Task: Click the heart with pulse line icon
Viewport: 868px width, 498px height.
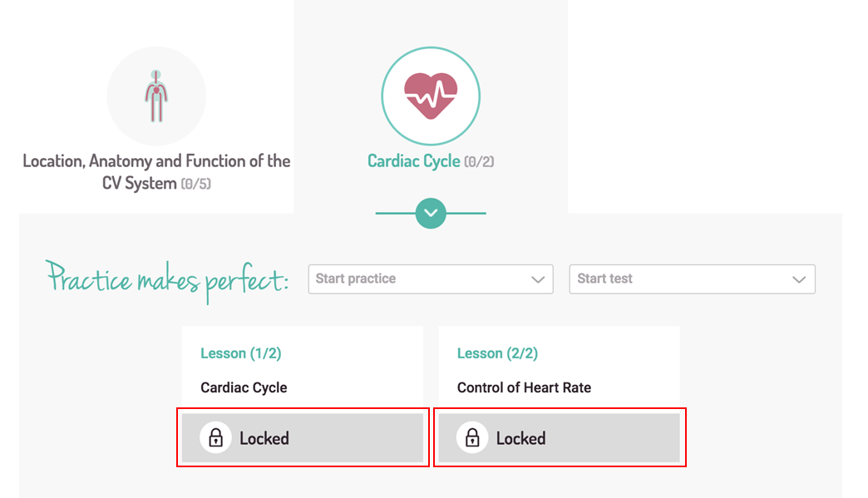Action: point(431,96)
